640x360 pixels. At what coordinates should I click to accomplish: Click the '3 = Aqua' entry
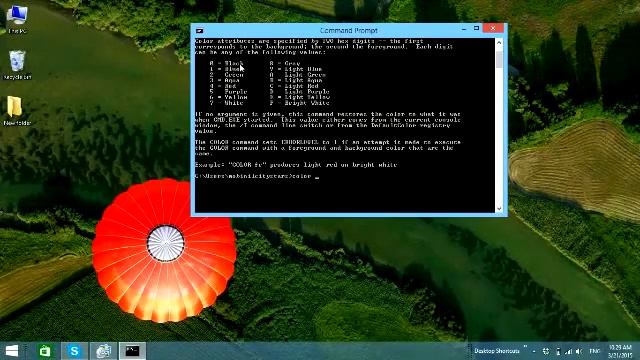pos(224,80)
